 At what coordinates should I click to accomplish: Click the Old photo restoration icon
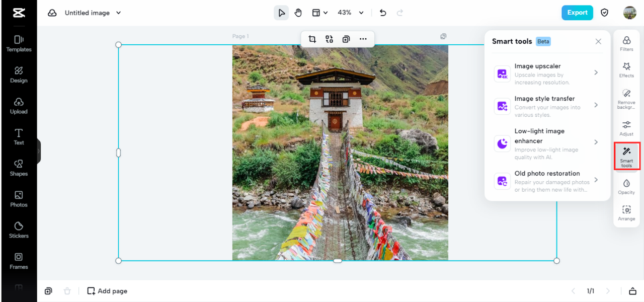click(502, 181)
